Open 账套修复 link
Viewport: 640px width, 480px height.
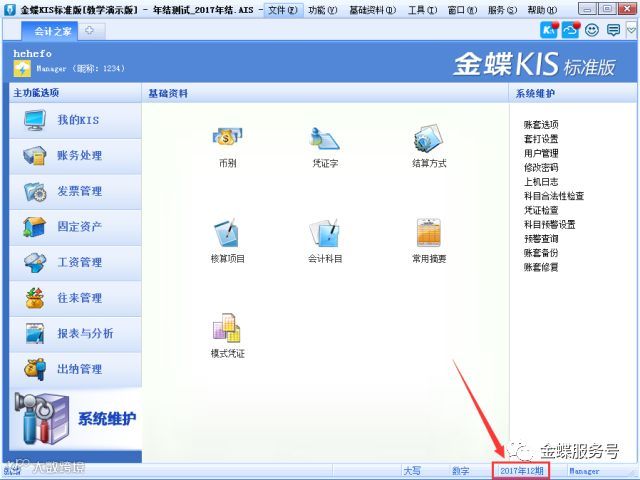(541, 267)
